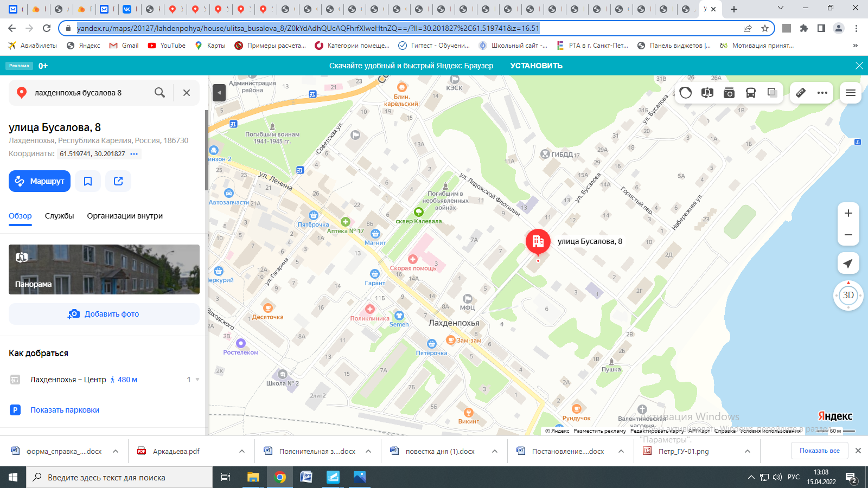
Task: Click the Ростелеком marker on the map
Action: pos(241,343)
